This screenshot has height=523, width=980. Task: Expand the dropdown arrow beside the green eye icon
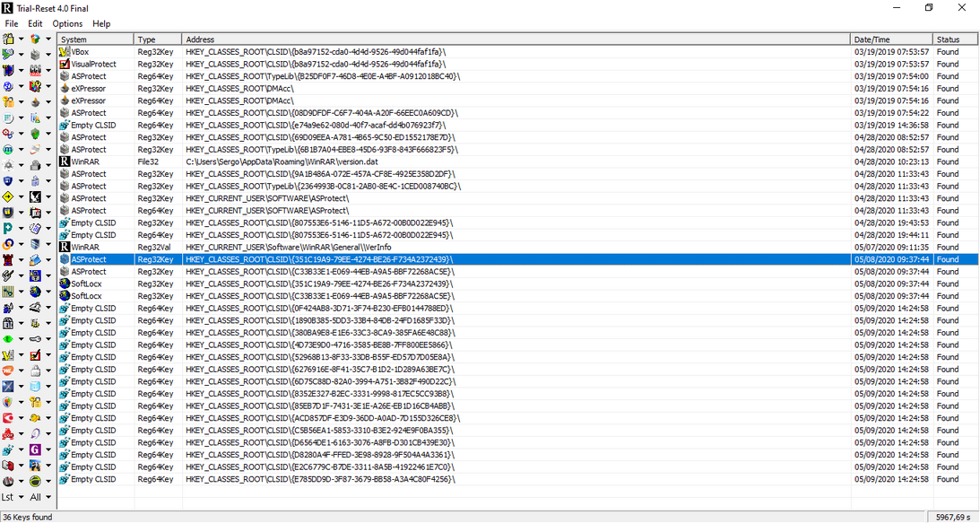click(x=21, y=339)
